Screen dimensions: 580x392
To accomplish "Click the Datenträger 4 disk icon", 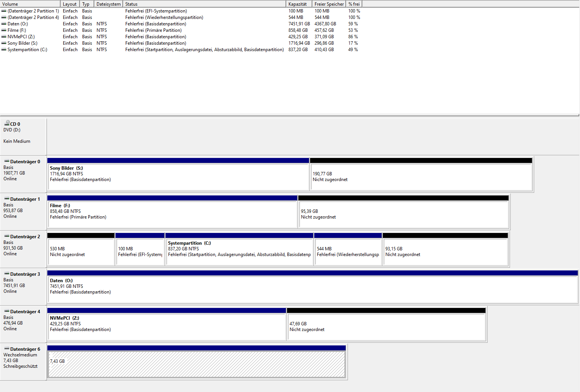I will 7,311.
